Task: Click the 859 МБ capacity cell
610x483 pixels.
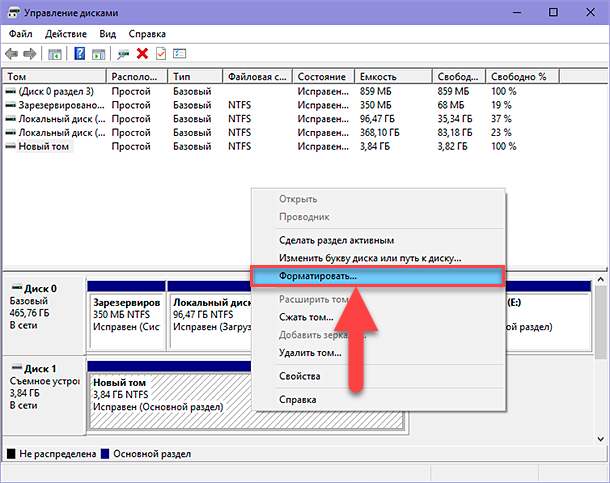Action: [x=375, y=92]
